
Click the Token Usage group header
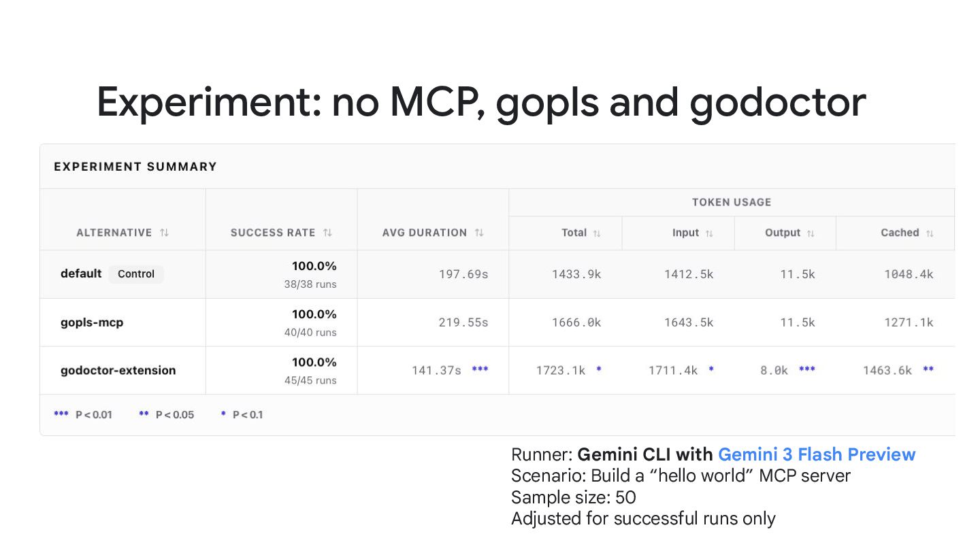732,202
